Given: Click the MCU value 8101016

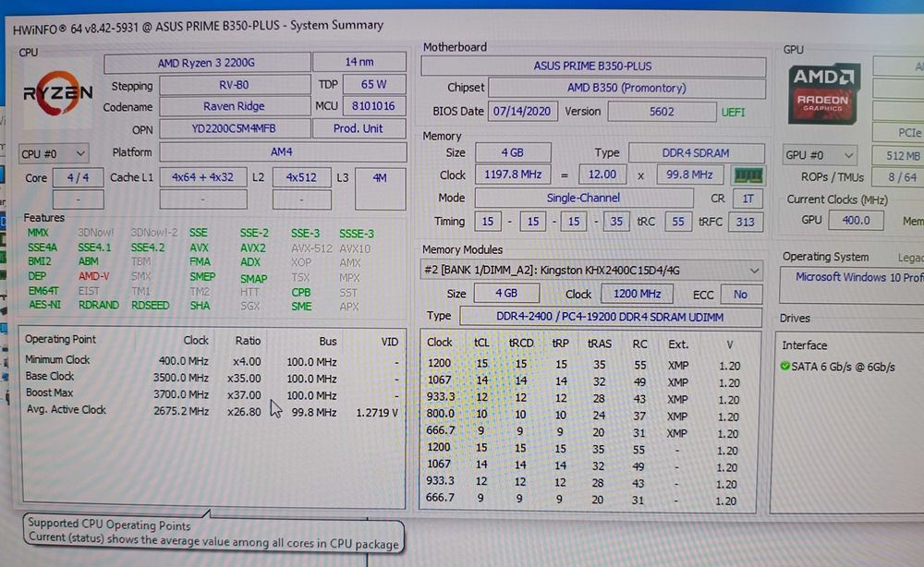Looking at the screenshot, I should click(373, 106).
